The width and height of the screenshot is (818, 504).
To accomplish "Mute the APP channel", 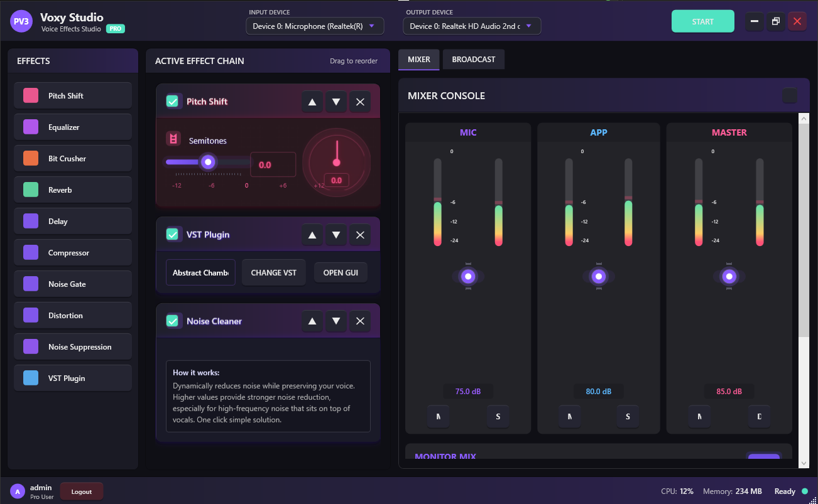I will pos(570,417).
